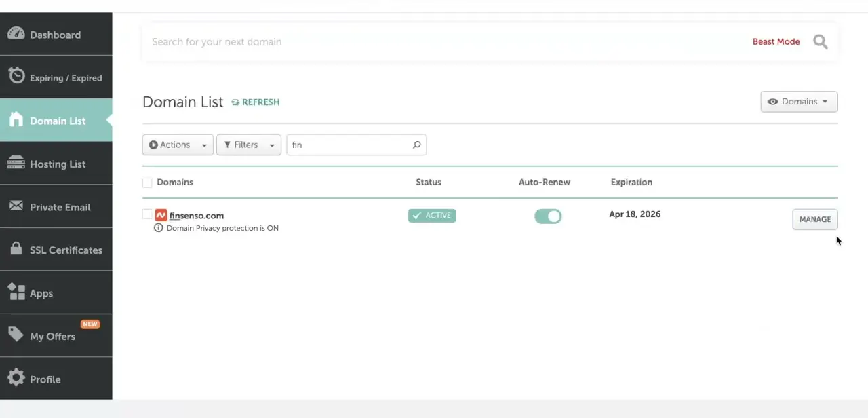
Task: Click the domain list filter field containing "fin"
Action: 357,145
